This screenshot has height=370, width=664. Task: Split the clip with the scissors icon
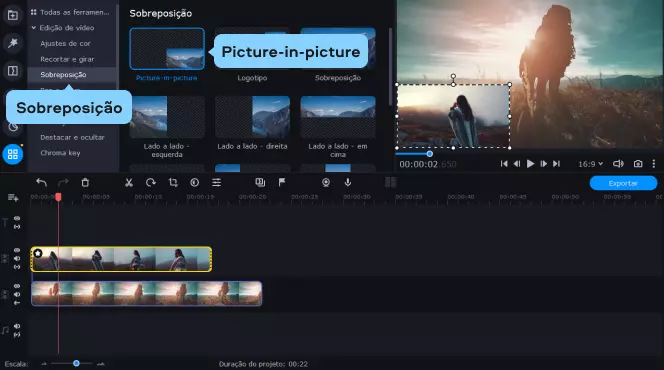pos(129,182)
